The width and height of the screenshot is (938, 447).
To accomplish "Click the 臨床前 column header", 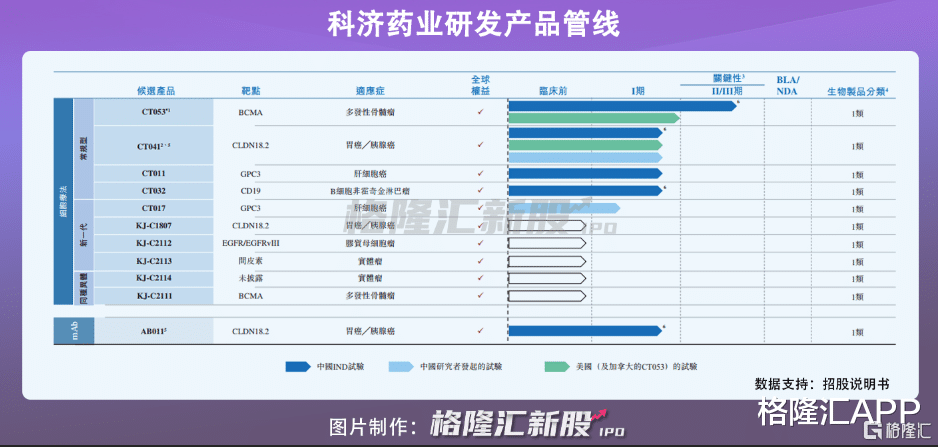I will point(553,92).
